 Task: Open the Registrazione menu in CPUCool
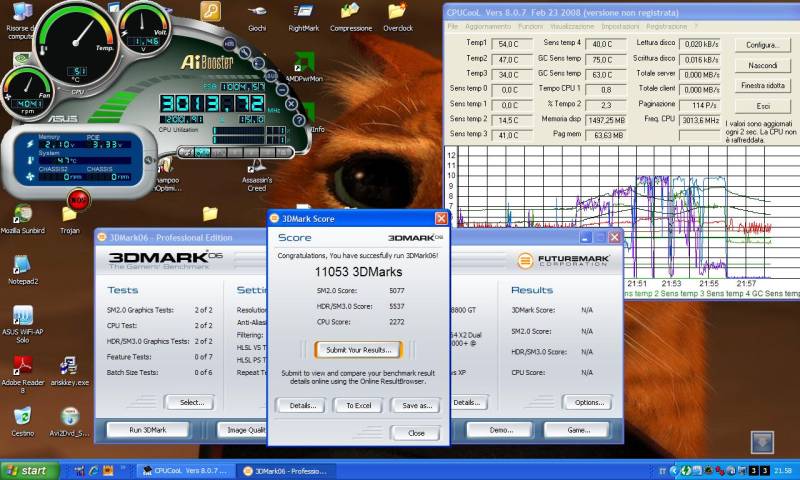coord(666,27)
